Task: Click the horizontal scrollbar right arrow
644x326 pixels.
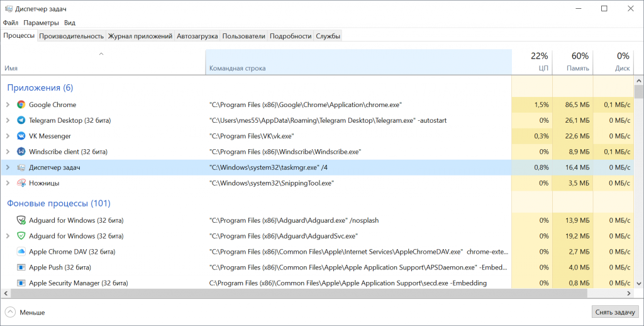Action: coord(629,293)
